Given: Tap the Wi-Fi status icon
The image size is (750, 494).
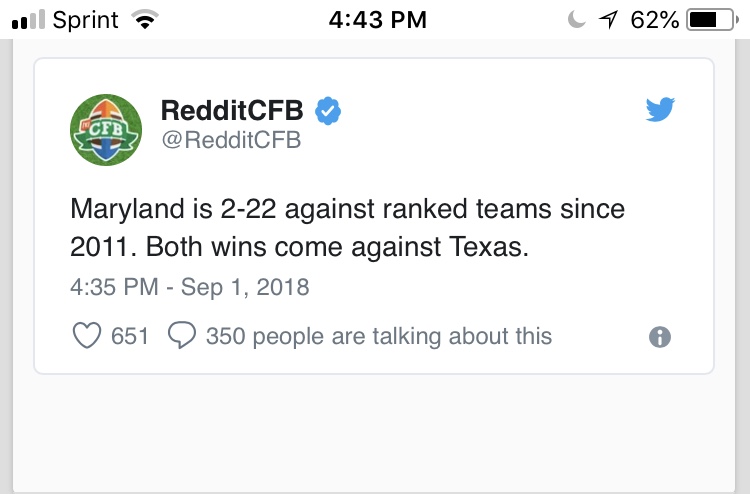Looking at the screenshot, I should 145,20.
